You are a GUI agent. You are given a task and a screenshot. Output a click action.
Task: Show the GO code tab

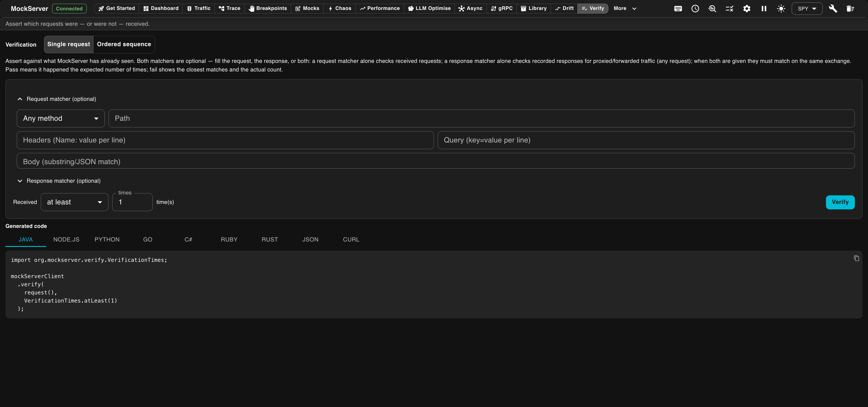click(148, 239)
